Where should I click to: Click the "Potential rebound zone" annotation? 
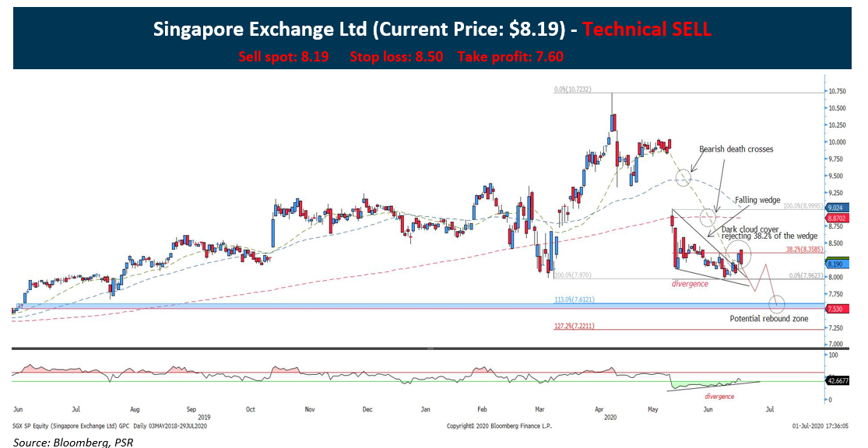click(x=769, y=319)
